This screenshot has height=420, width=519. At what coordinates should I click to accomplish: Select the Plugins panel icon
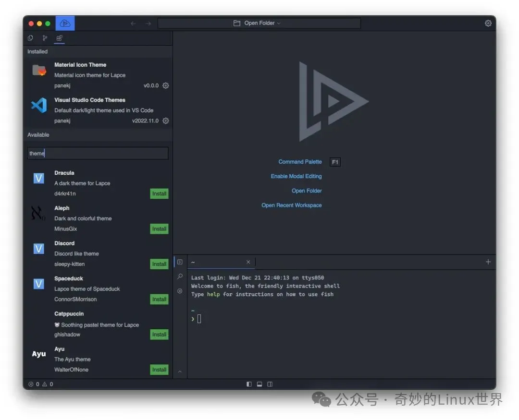pos(59,38)
